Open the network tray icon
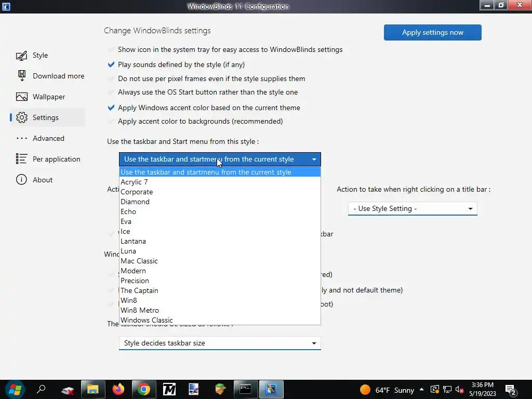This screenshot has width=532, height=399. [x=447, y=390]
